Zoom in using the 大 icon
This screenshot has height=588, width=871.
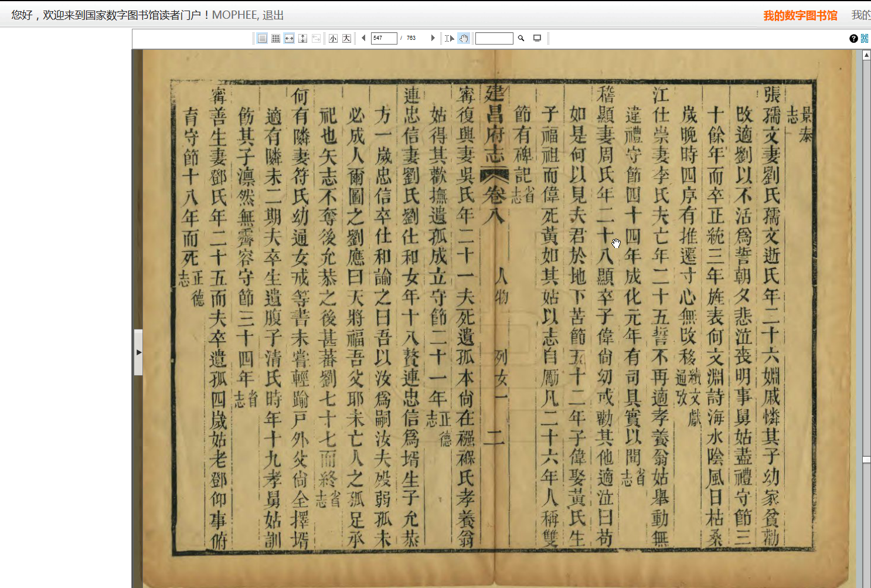[346, 38]
